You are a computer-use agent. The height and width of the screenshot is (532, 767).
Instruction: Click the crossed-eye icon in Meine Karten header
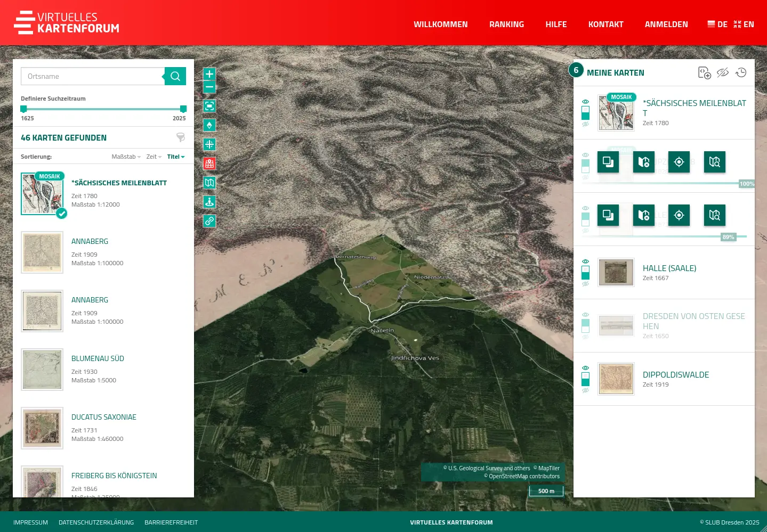(x=723, y=73)
